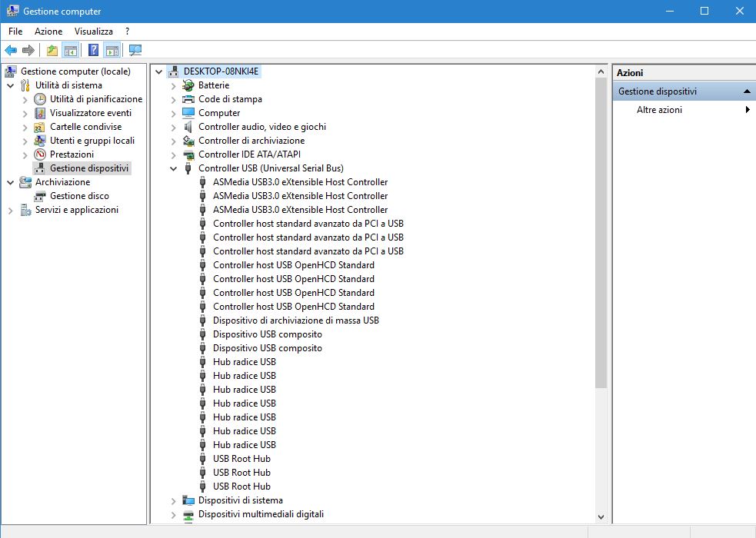Select Dispositivo di archiviazione di massa USB
The width and height of the screenshot is (756, 538).
click(x=296, y=320)
